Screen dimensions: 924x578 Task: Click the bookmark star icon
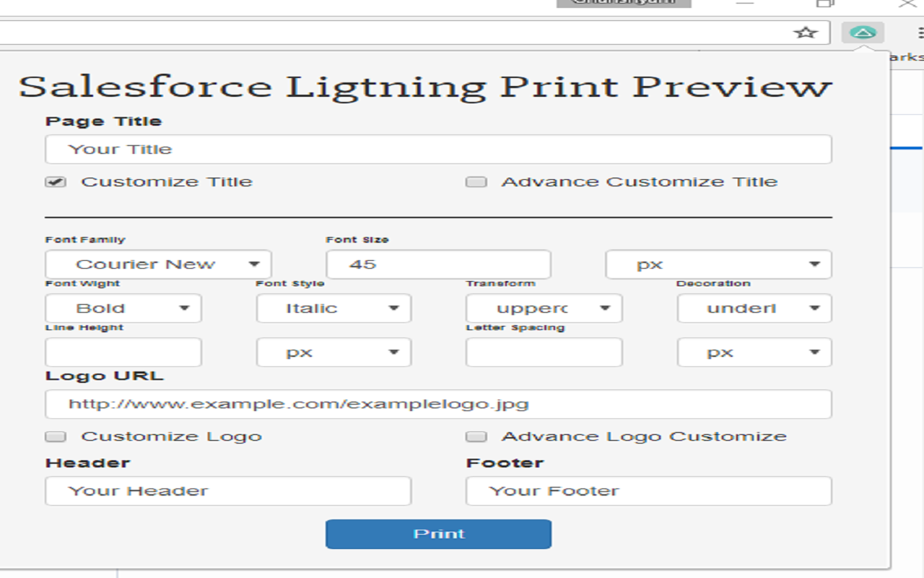805,33
